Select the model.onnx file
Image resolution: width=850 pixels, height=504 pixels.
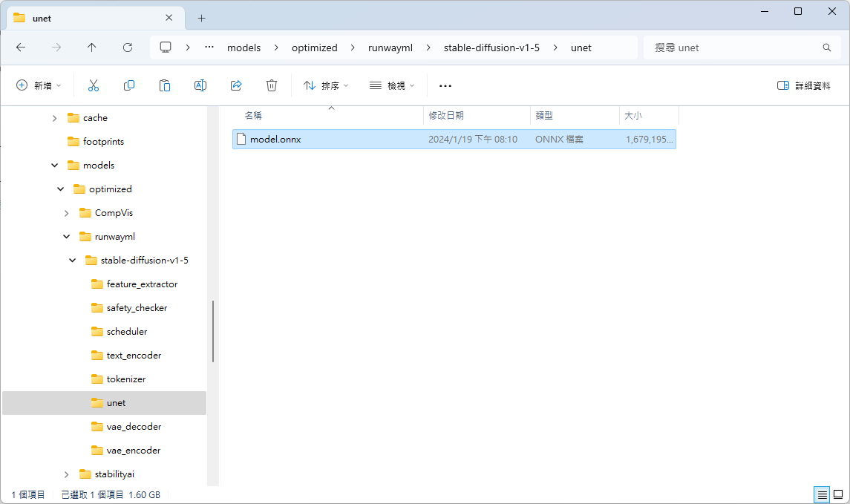(x=454, y=140)
